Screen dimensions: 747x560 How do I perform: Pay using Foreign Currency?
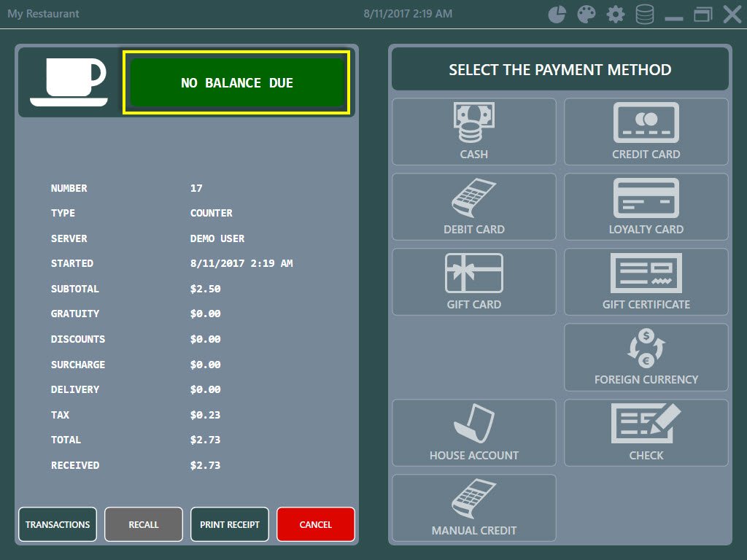(x=646, y=357)
